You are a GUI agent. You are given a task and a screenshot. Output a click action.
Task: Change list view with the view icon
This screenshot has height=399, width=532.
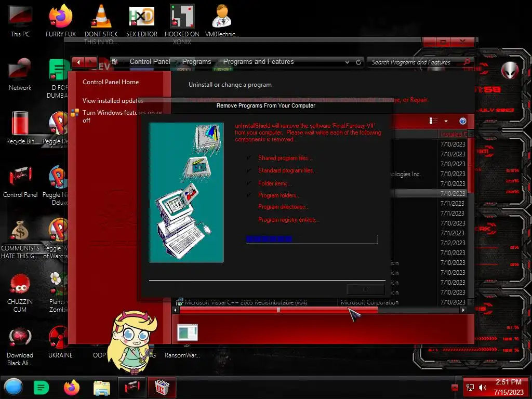[434, 121]
